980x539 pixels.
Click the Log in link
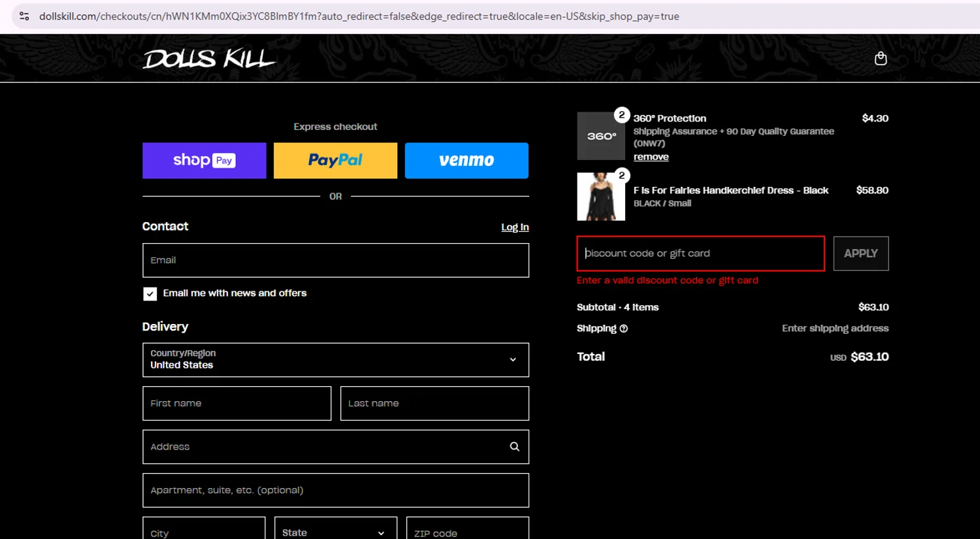tap(515, 227)
